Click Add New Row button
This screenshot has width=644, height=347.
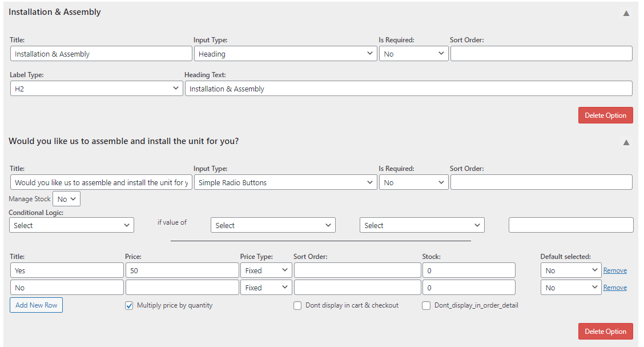pyautogui.click(x=36, y=305)
